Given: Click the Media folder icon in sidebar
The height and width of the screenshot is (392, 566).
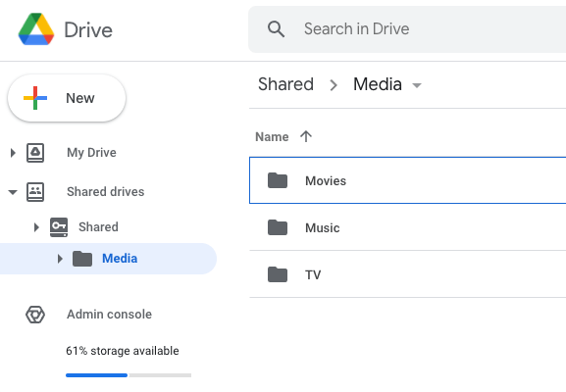Looking at the screenshot, I should pos(82,259).
